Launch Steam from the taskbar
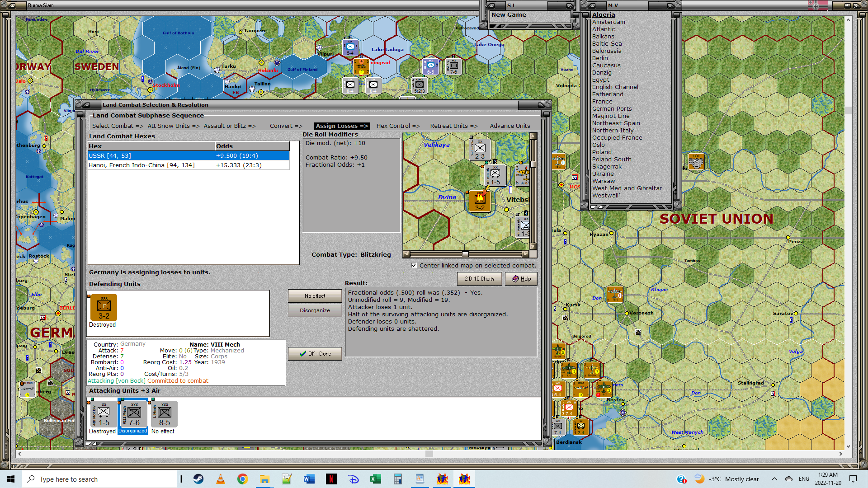This screenshot has height=488, width=868. (198, 479)
